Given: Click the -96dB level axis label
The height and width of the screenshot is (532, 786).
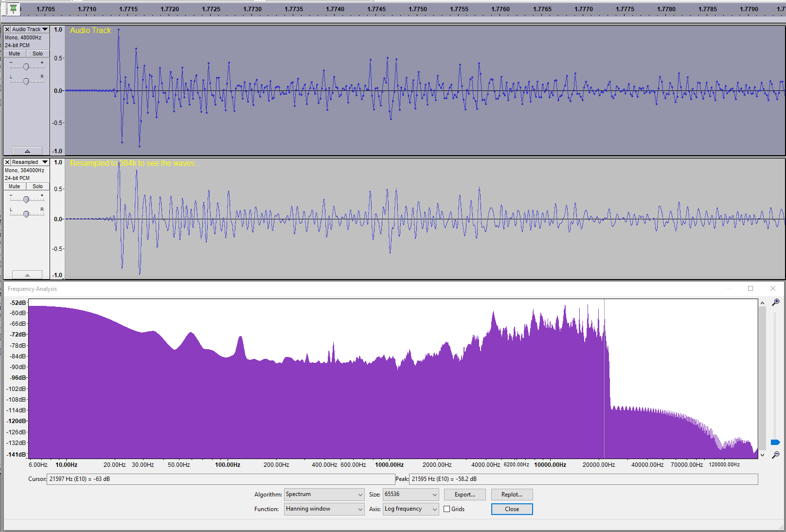Looking at the screenshot, I should click(18, 378).
